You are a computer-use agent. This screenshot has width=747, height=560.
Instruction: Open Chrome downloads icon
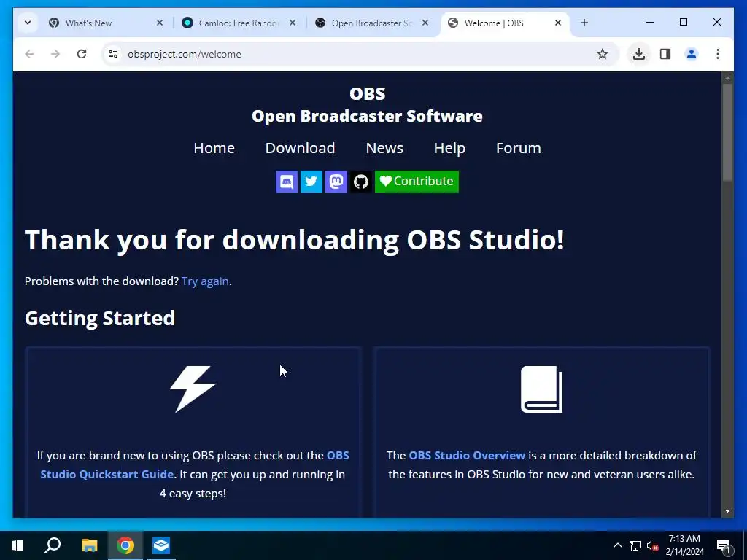point(639,54)
